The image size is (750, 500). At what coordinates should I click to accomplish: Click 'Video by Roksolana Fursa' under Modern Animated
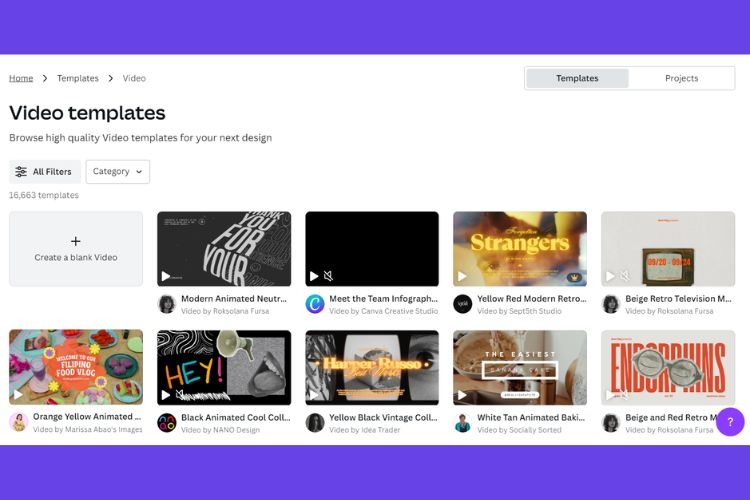(x=225, y=311)
